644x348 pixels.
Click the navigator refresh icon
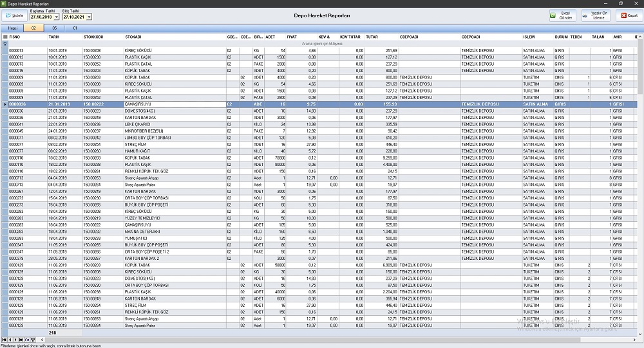27,340
